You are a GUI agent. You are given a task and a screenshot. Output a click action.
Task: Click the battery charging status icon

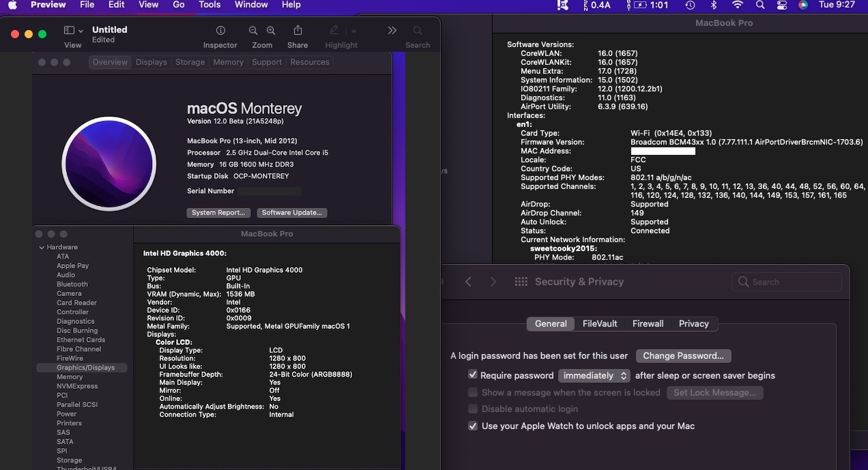coord(639,5)
